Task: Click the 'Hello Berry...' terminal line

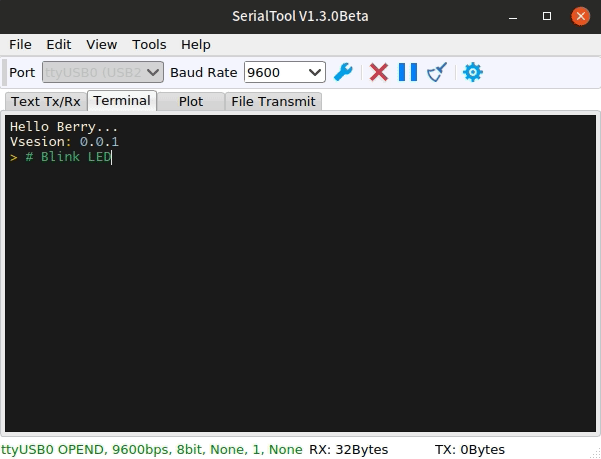Action: coord(64,127)
